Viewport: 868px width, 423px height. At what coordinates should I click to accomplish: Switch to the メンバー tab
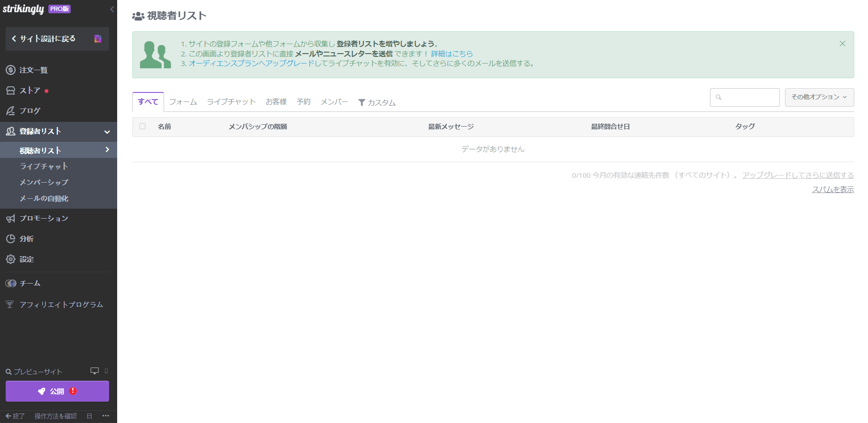coord(334,102)
